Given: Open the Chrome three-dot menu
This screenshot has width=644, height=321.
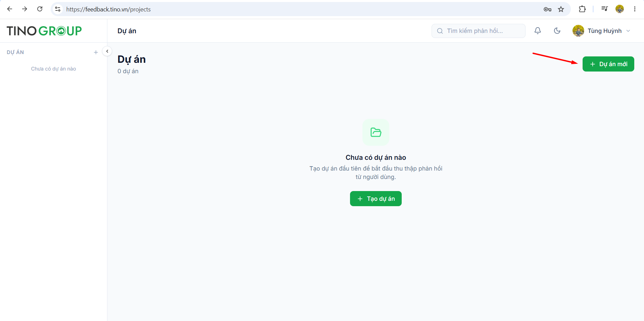Looking at the screenshot, I should click(635, 9).
